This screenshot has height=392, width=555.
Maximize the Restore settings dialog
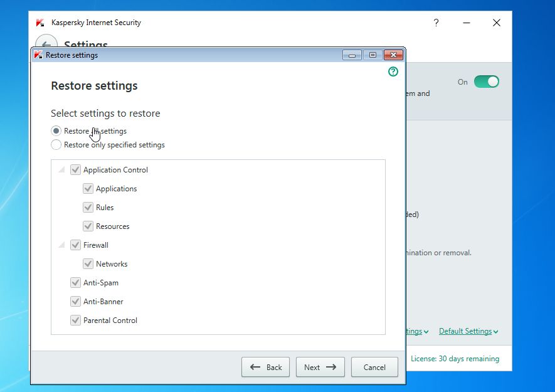(x=373, y=55)
